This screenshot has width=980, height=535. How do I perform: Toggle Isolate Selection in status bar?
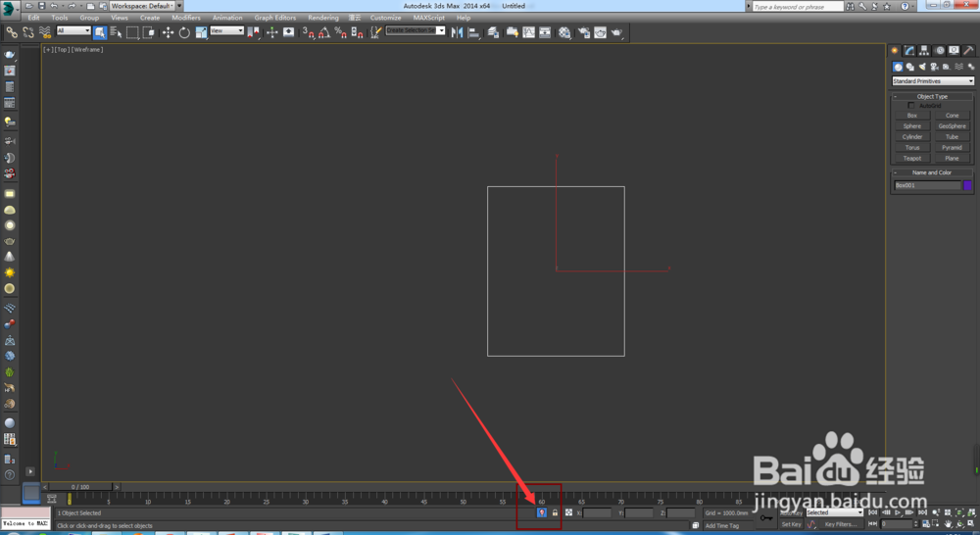point(542,512)
